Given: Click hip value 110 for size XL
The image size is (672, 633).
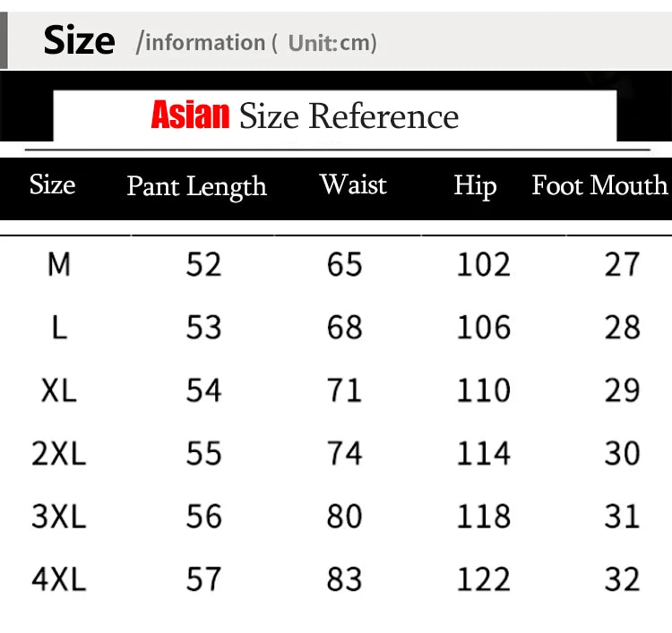Looking at the screenshot, I should [484, 390].
